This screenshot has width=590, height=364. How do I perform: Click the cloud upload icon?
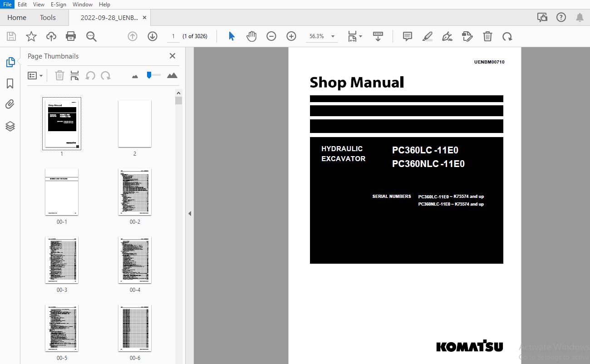pos(51,36)
